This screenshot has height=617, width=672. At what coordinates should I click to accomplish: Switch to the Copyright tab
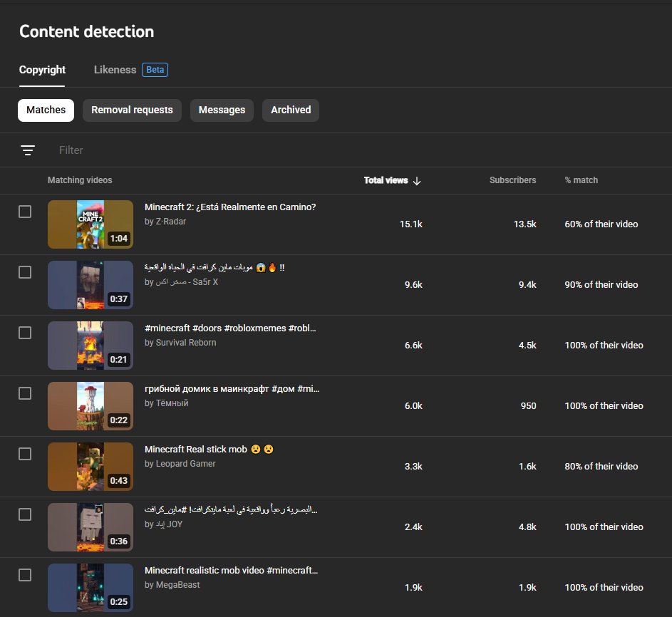click(x=42, y=70)
